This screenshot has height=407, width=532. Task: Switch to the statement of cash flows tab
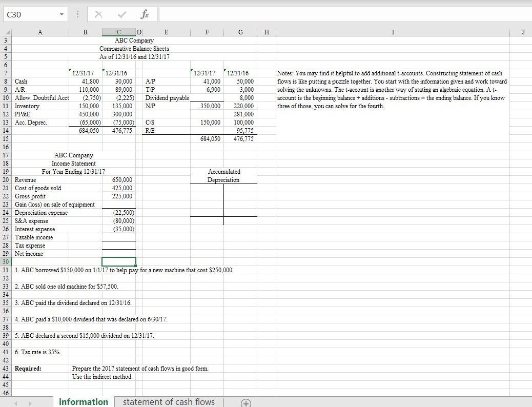pyautogui.click(x=169, y=402)
